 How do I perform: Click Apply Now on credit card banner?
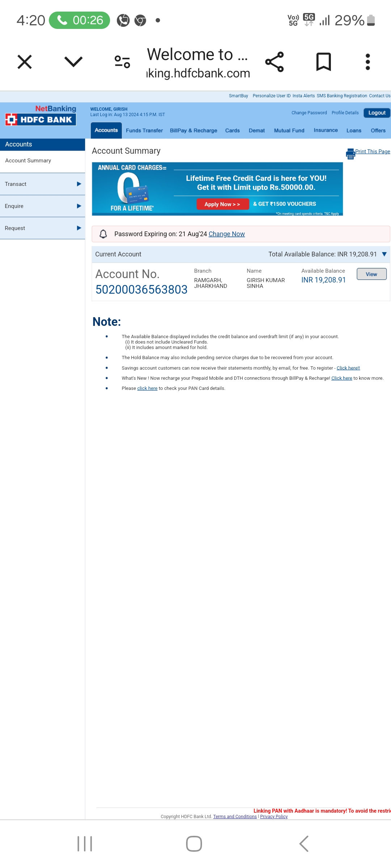pyautogui.click(x=223, y=204)
